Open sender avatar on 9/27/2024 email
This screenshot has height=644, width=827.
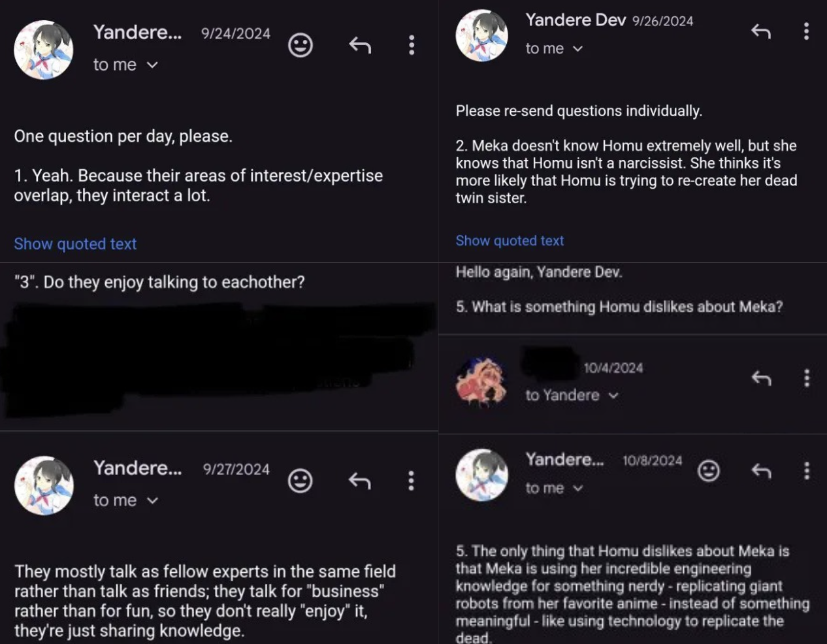tap(44, 485)
